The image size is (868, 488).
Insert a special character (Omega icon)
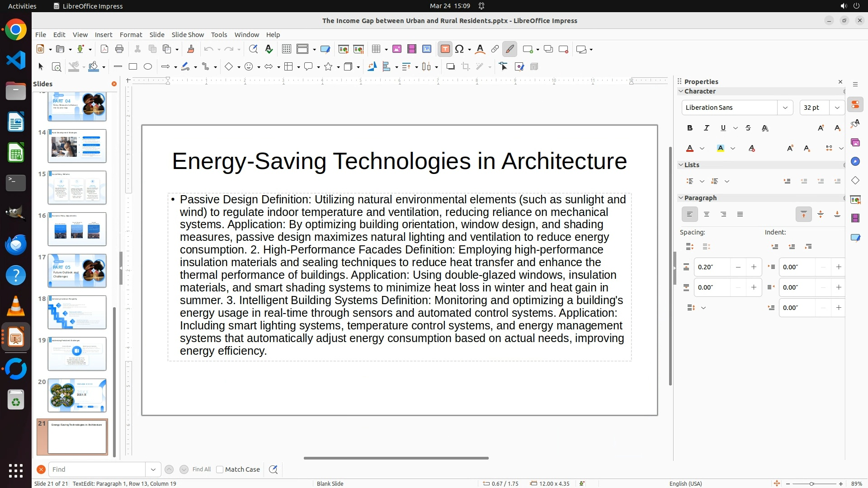click(x=459, y=49)
